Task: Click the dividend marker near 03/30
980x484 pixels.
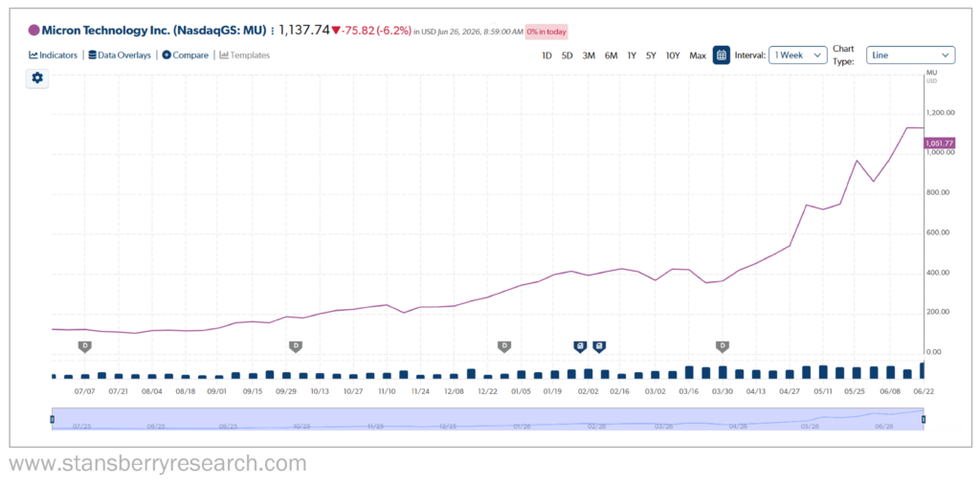Action: [723, 346]
